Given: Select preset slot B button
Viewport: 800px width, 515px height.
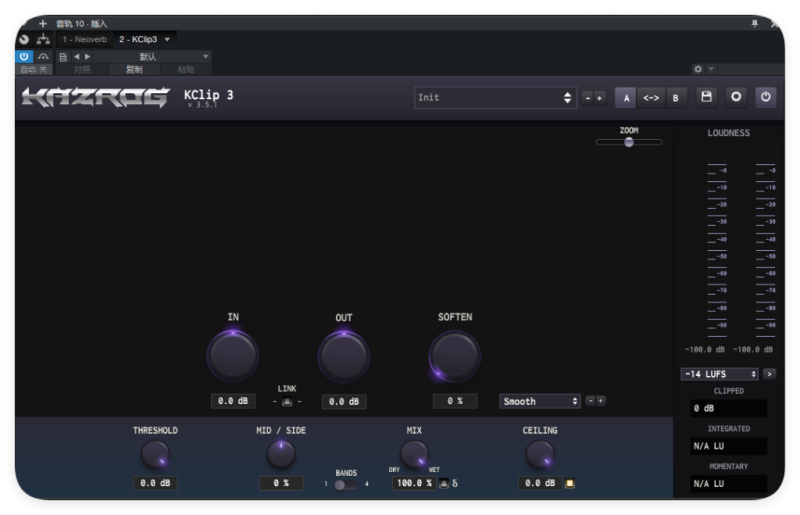Looking at the screenshot, I should pos(675,98).
